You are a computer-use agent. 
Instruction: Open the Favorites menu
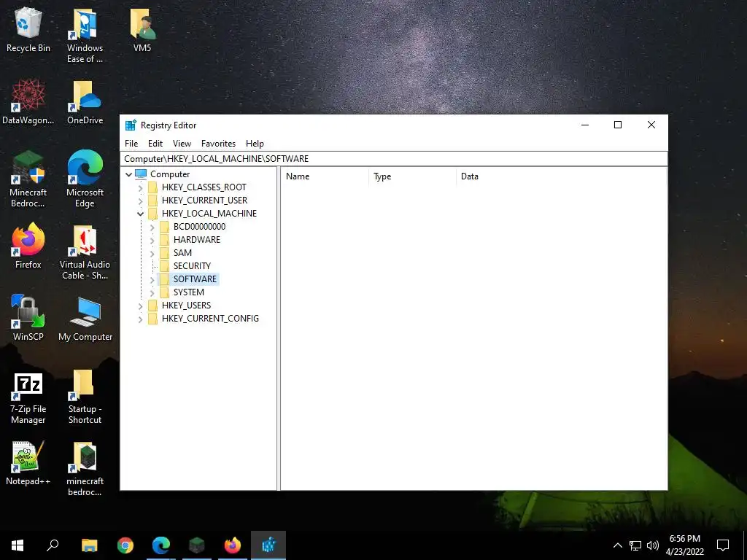click(218, 144)
